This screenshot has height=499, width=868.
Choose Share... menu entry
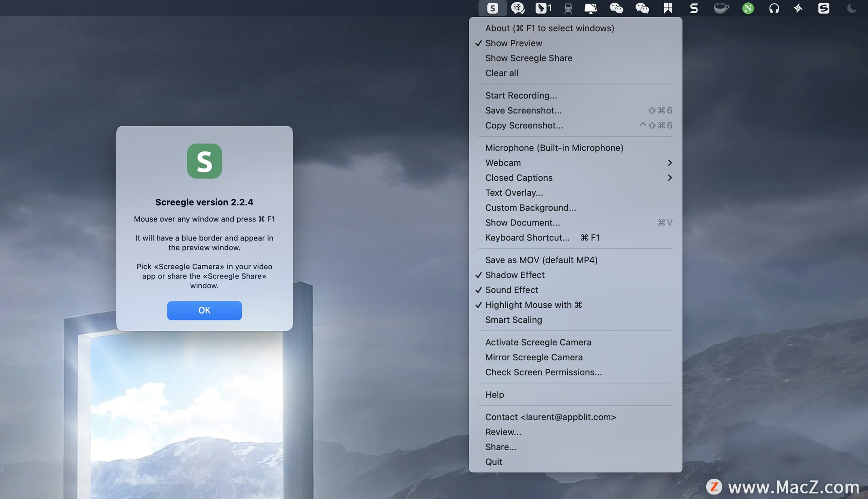click(575, 447)
